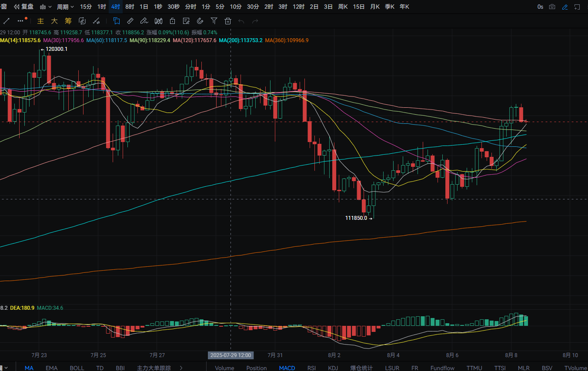
Task: Open the filter funnel icon
Action: [x=214, y=20]
